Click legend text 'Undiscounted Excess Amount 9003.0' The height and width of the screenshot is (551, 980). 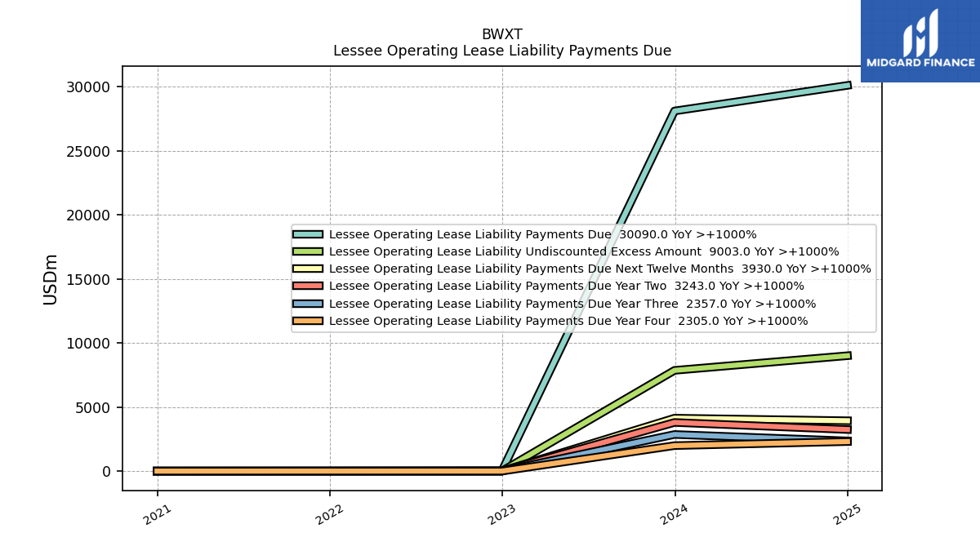tap(637, 251)
